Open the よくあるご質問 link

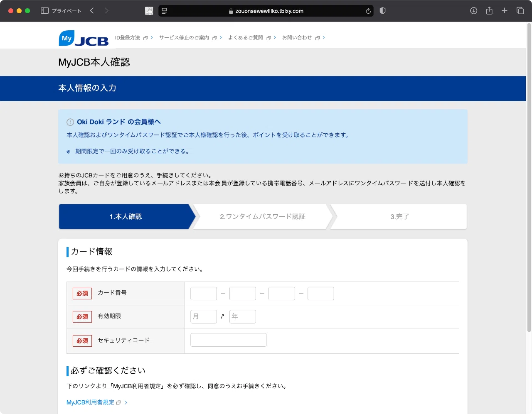246,38
